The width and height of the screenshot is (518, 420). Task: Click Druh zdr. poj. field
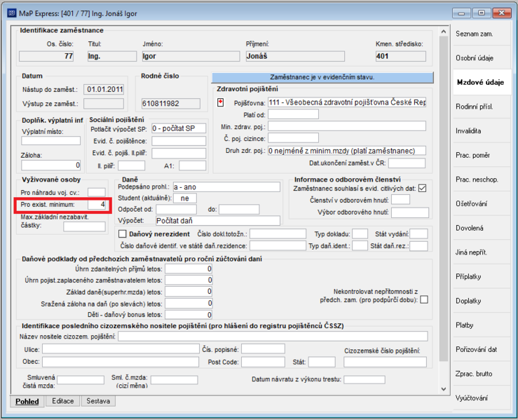coord(347,151)
